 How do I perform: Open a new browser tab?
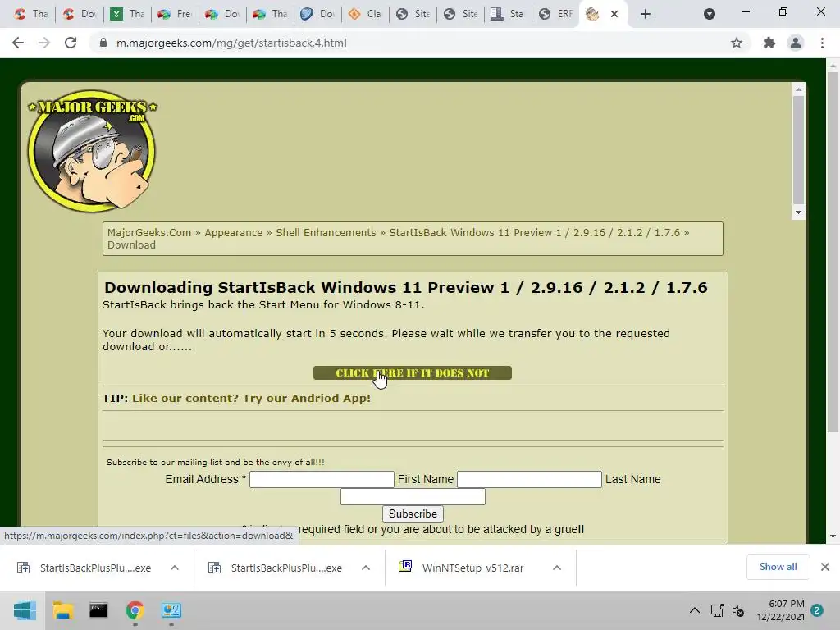tap(646, 14)
